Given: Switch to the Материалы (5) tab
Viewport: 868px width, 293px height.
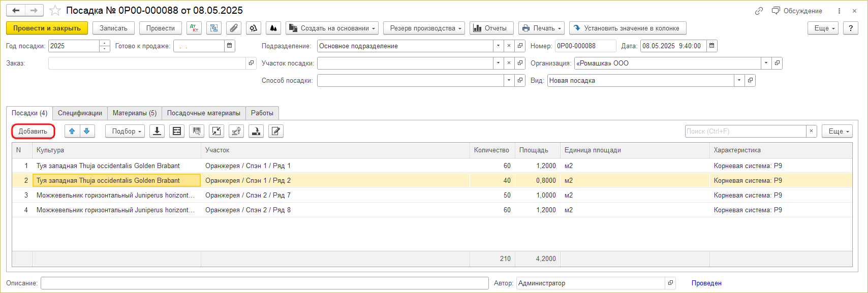Looking at the screenshot, I should pyautogui.click(x=135, y=113).
